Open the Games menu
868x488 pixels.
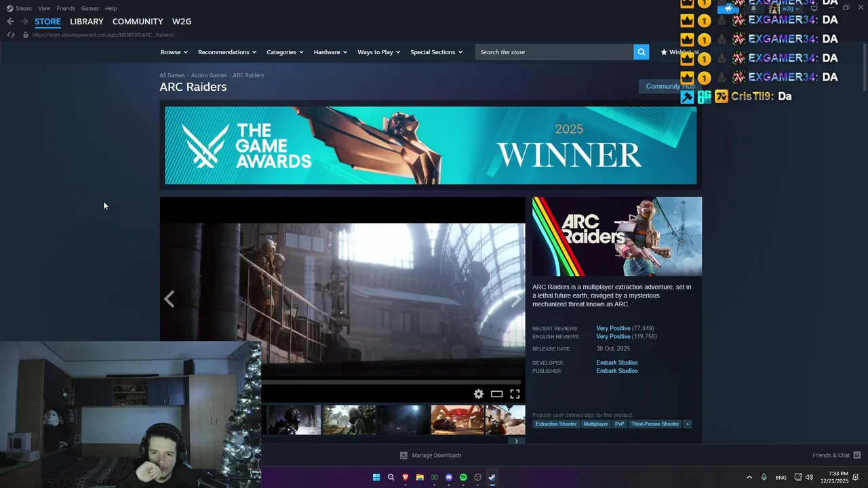coord(90,8)
